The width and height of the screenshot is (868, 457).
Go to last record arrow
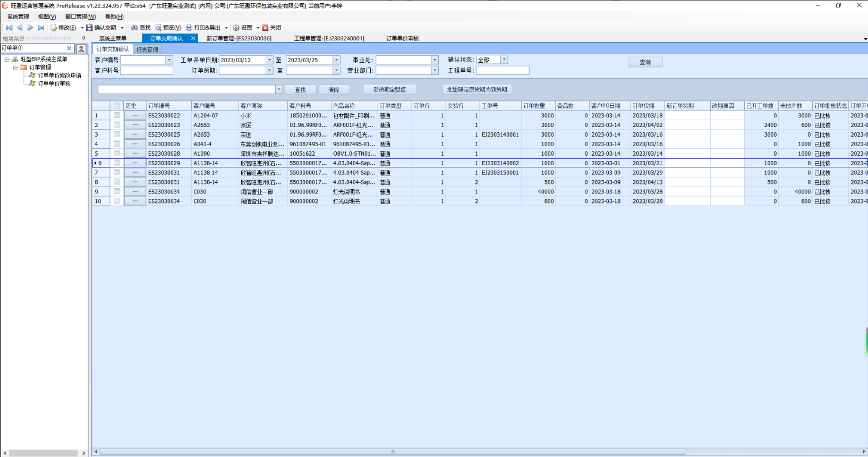(x=41, y=28)
